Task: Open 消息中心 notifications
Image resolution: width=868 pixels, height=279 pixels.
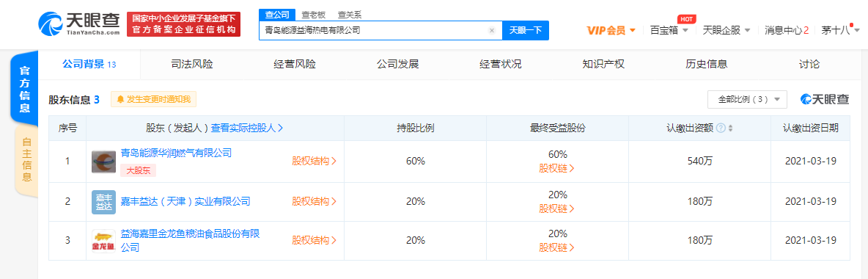Action: click(786, 31)
